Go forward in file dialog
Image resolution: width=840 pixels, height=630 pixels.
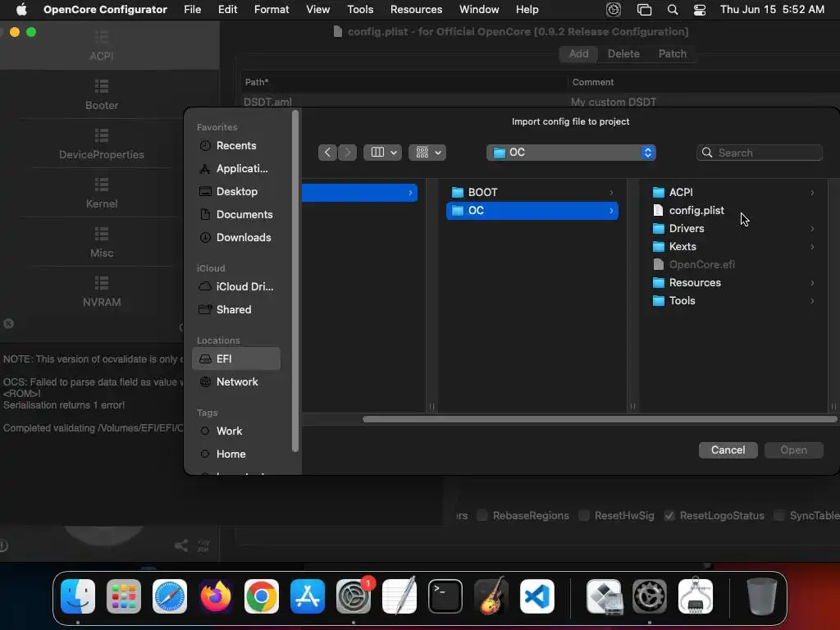[347, 153]
